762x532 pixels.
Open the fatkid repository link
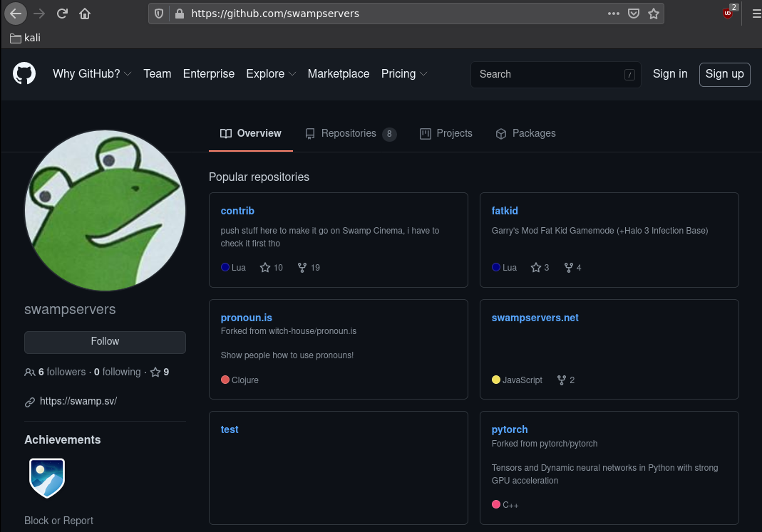(x=505, y=211)
